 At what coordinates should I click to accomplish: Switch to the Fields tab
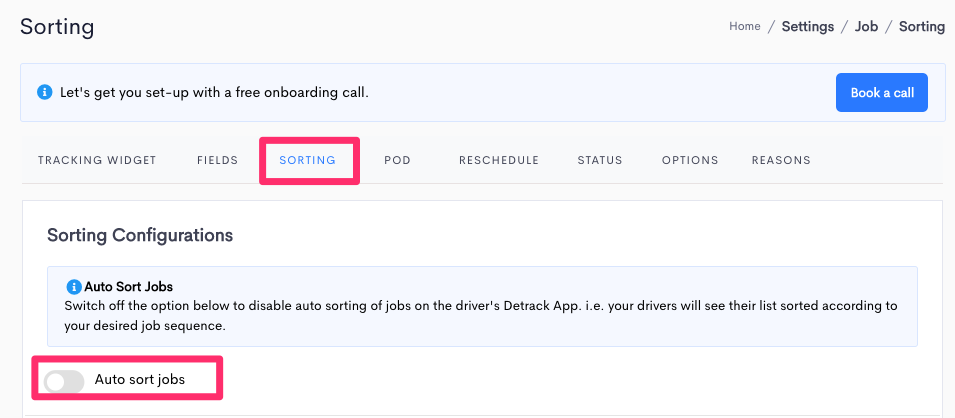tap(217, 160)
